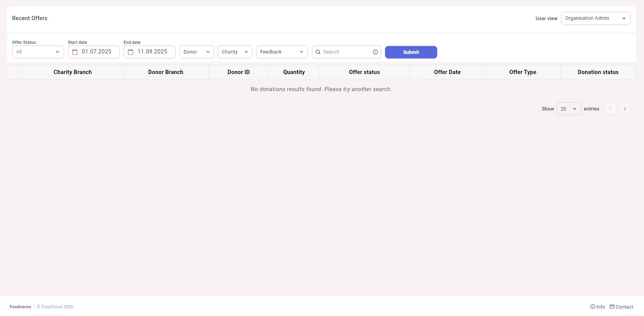The height and width of the screenshot is (316, 644).
Task: Click the Foodiverse footer link
Action: click(x=20, y=307)
